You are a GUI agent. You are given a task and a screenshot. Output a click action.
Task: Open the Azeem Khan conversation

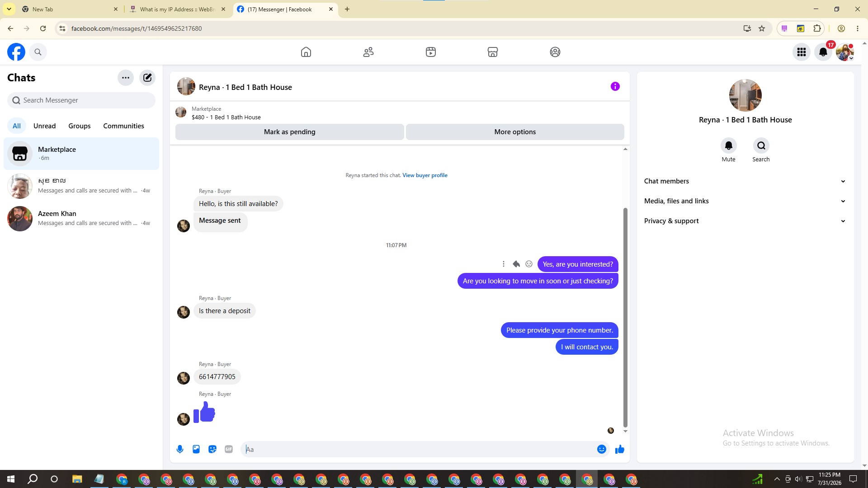click(81, 219)
